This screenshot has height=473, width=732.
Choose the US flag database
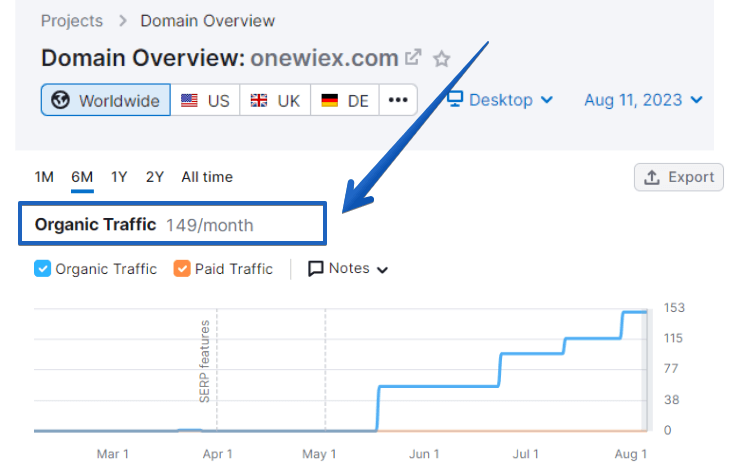pyautogui.click(x=205, y=100)
